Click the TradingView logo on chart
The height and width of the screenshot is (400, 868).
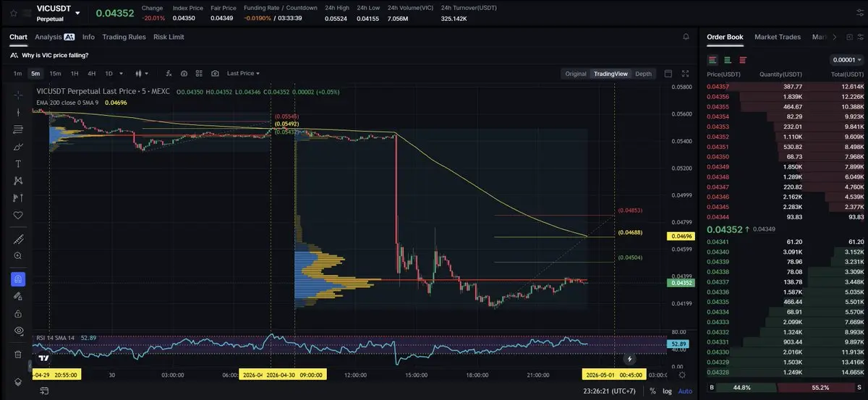click(x=43, y=357)
